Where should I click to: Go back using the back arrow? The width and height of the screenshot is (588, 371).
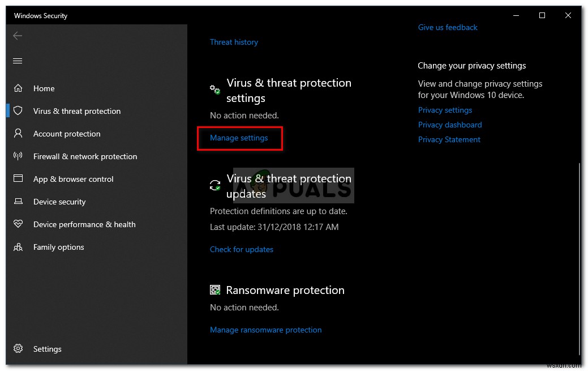(x=18, y=36)
